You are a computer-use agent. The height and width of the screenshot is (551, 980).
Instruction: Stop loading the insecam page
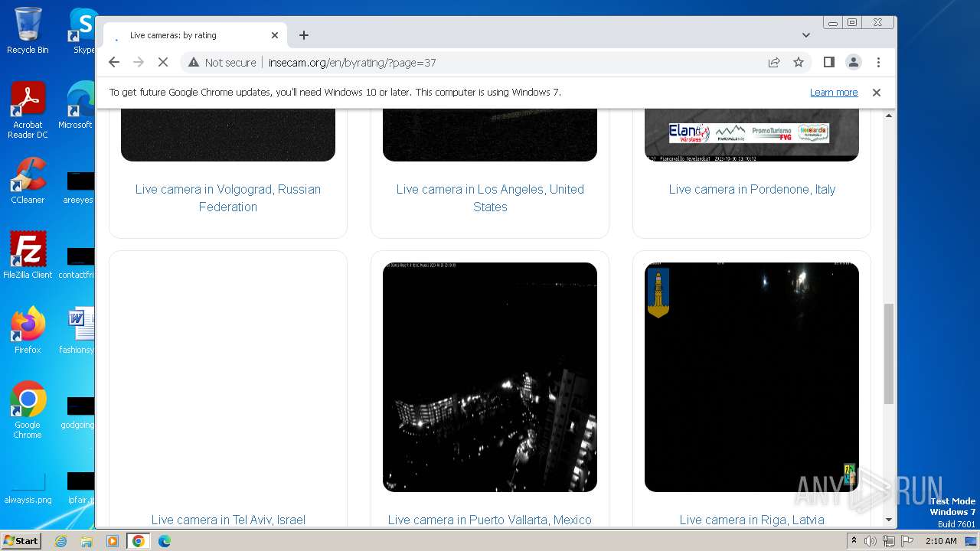pyautogui.click(x=163, y=62)
